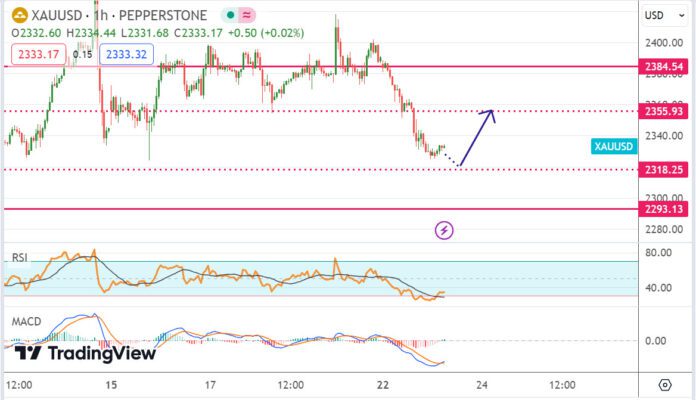
Task: Click the 2318.25 dotted support price label
Action: pos(664,170)
